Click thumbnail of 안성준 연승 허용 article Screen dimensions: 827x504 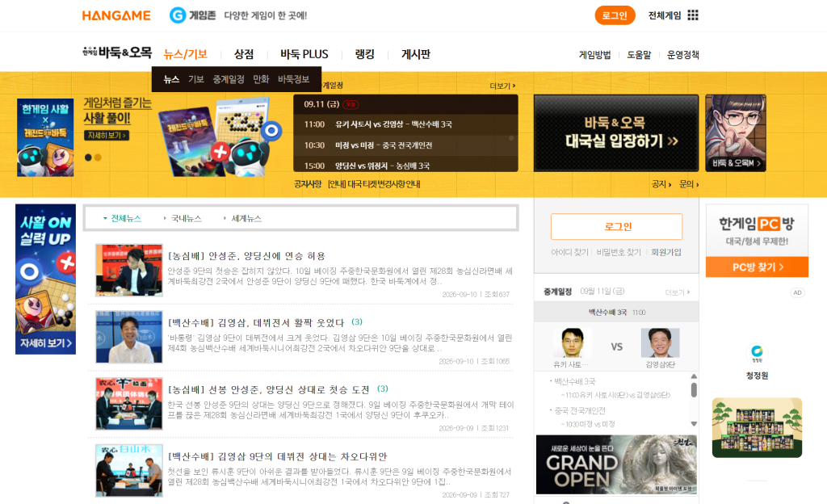pos(128,270)
